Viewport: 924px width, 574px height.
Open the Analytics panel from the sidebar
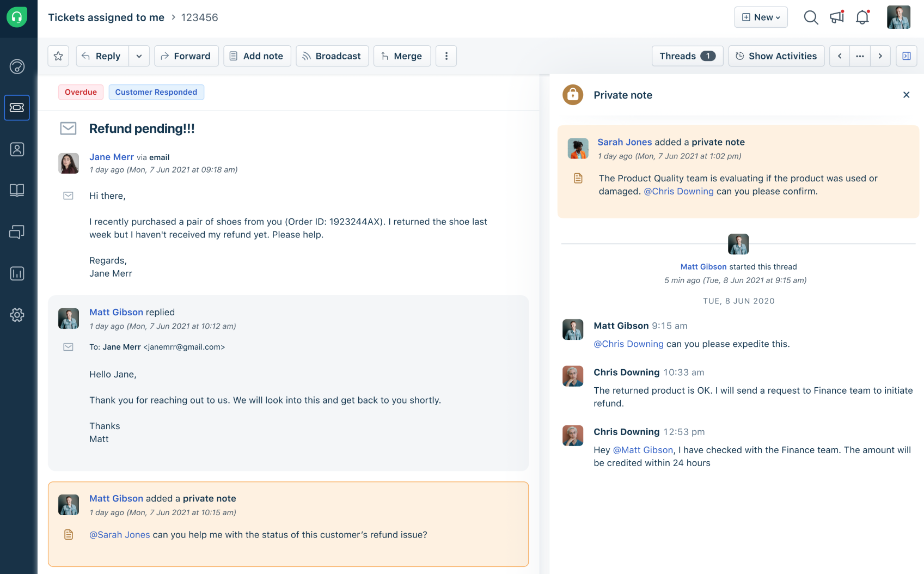click(17, 273)
